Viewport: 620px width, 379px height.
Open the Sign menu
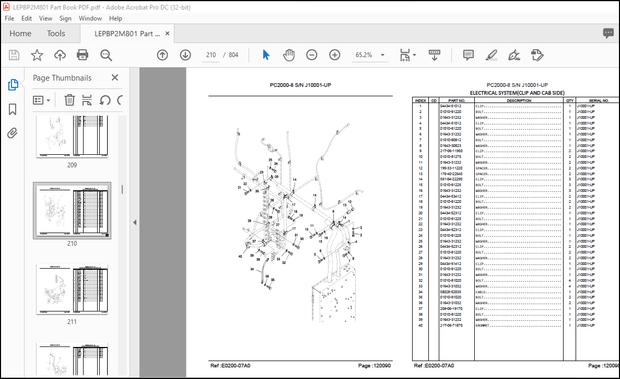tap(65, 18)
